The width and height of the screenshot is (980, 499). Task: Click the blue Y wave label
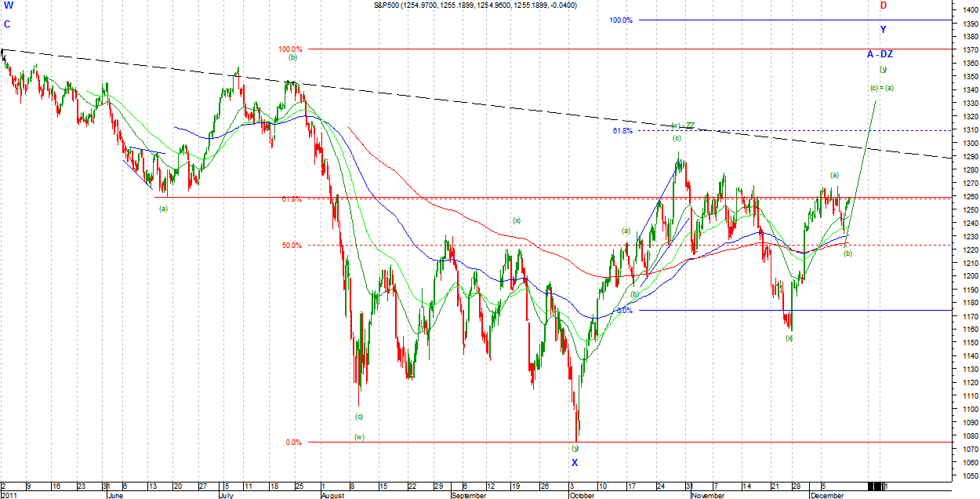(883, 30)
